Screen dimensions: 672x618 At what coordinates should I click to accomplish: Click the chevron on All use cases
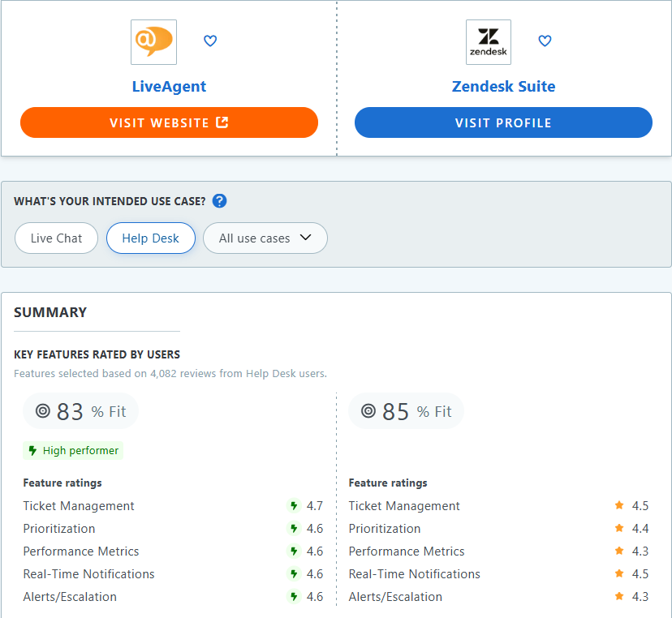[307, 238]
